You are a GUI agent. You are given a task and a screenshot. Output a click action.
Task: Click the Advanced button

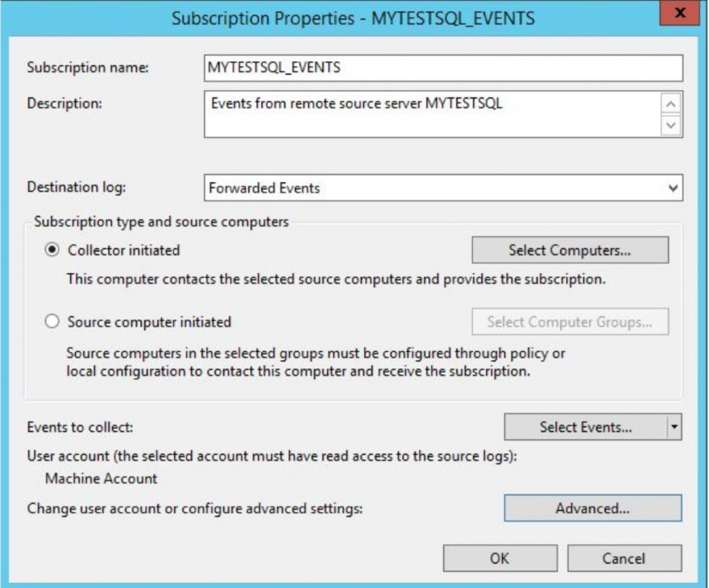point(592,509)
